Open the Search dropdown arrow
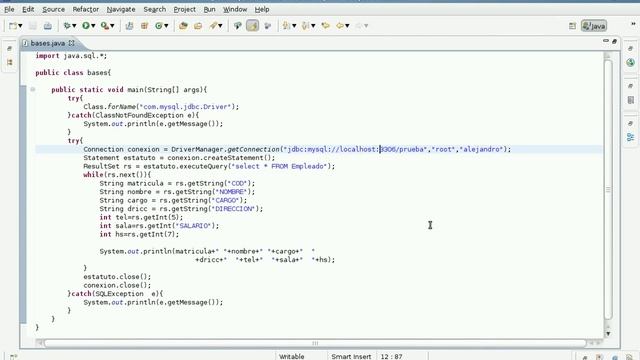The image size is (640, 360). pyautogui.click(x=220, y=26)
